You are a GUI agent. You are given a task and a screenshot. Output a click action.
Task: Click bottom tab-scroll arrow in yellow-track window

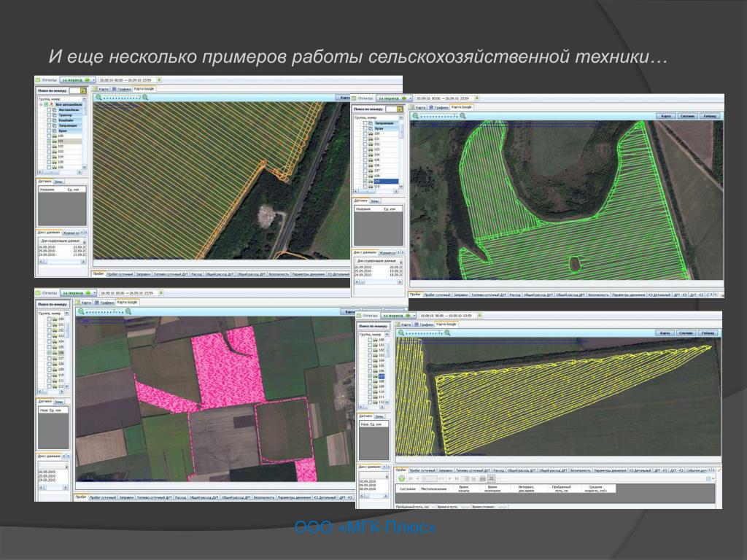coord(713,470)
